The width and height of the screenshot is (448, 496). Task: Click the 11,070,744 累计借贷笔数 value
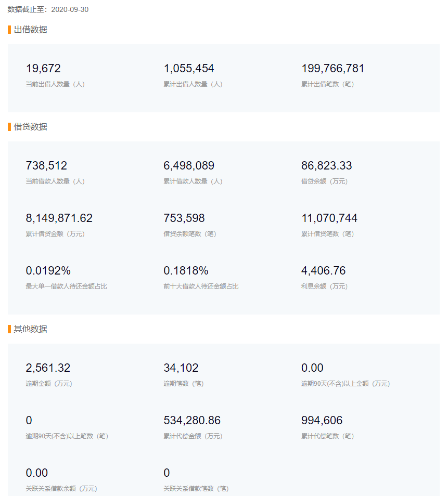click(x=329, y=218)
